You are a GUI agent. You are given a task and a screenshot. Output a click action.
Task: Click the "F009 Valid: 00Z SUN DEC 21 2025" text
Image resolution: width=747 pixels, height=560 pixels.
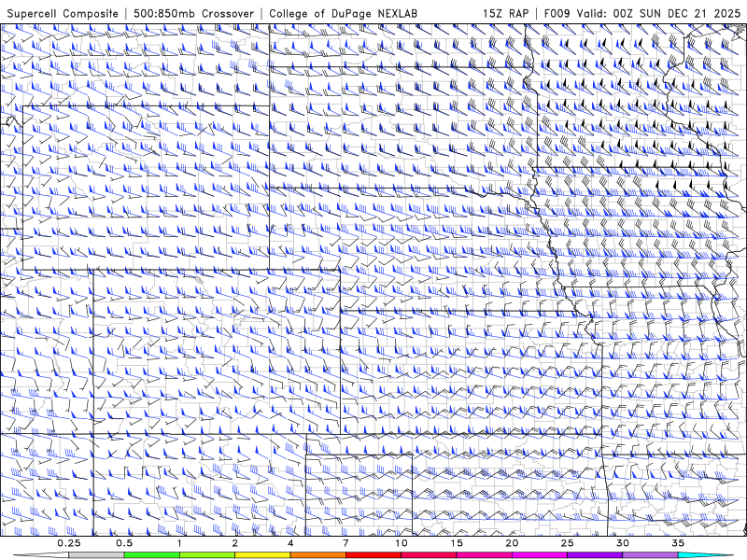pos(642,14)
